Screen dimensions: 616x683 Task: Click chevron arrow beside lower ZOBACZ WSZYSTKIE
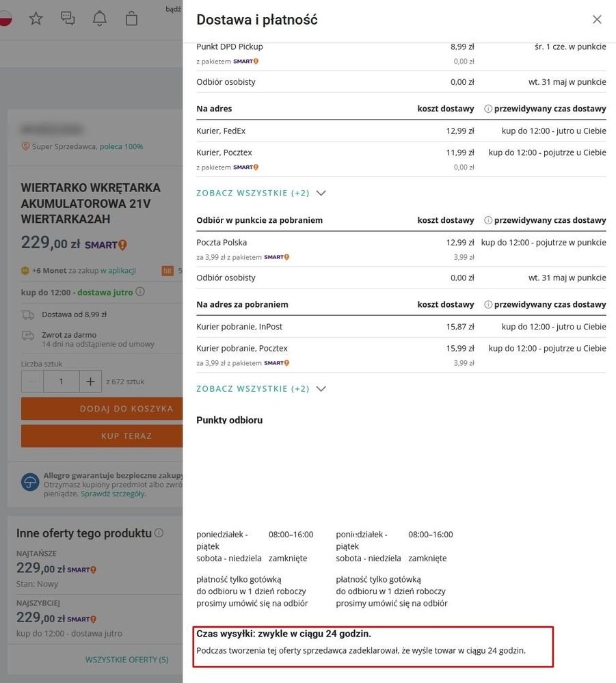point(321,388)
